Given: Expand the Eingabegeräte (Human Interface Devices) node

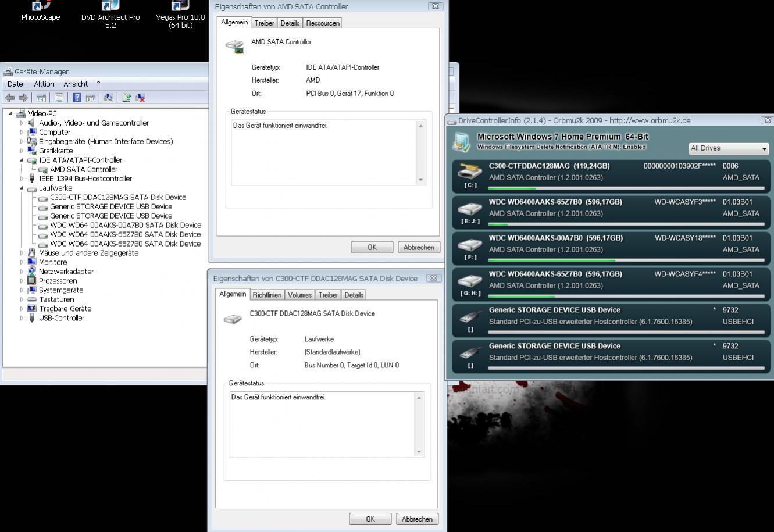Looking at the screenshot, I should coord(22,141).
